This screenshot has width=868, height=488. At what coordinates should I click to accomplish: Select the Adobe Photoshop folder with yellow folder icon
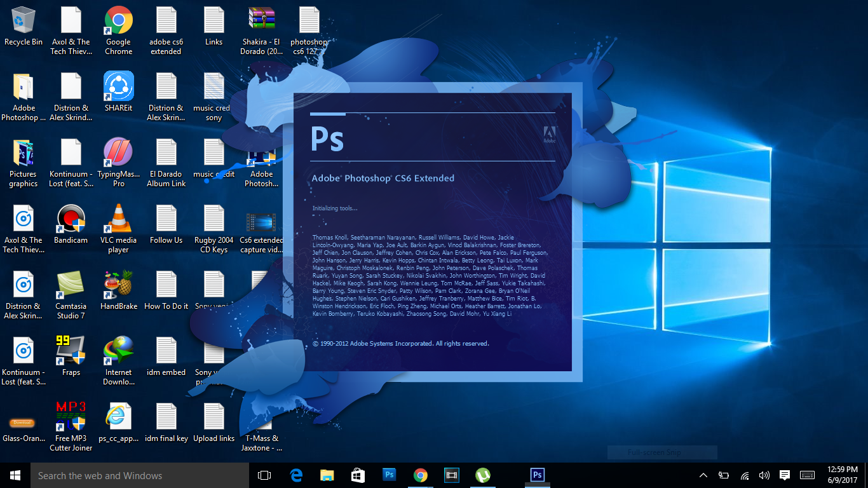tap(24, 97)
